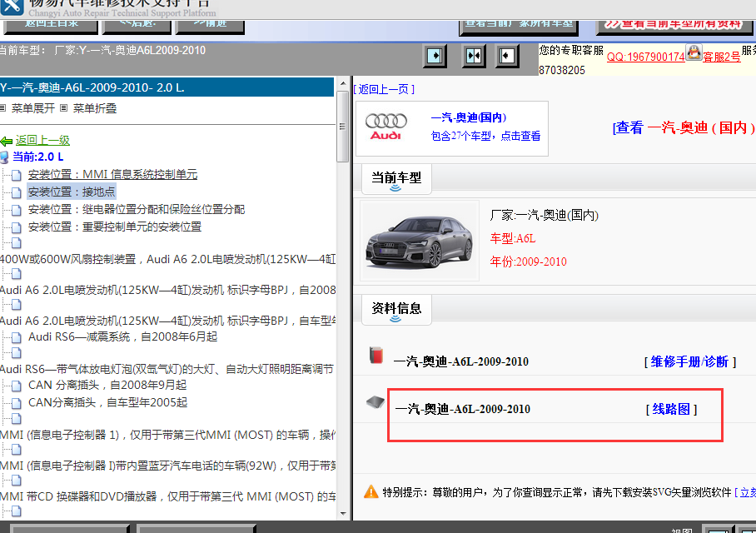Viewport: 756px width, 533px height.
Task: Click the split-both panels arrow icon
Action: [474, 56]
